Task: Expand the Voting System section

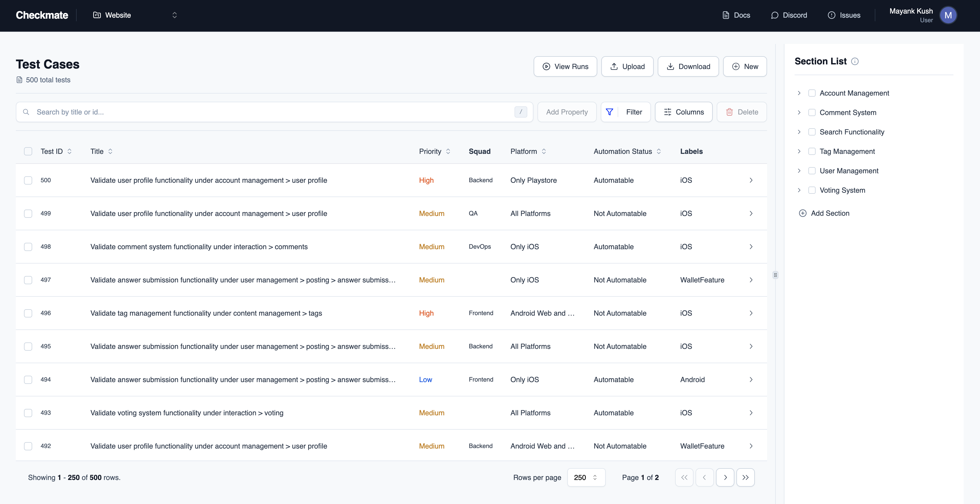Action: [799, 190]
